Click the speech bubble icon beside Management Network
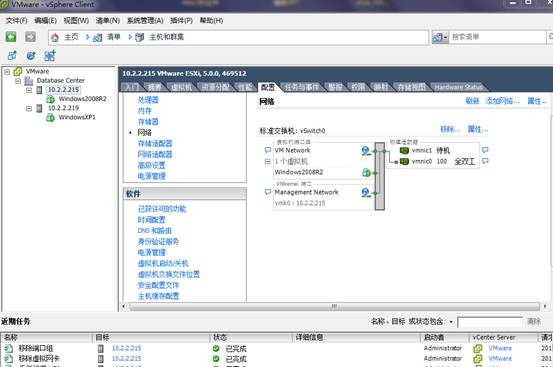This screenshot has width=553, height=367. (x=268, y=192)
